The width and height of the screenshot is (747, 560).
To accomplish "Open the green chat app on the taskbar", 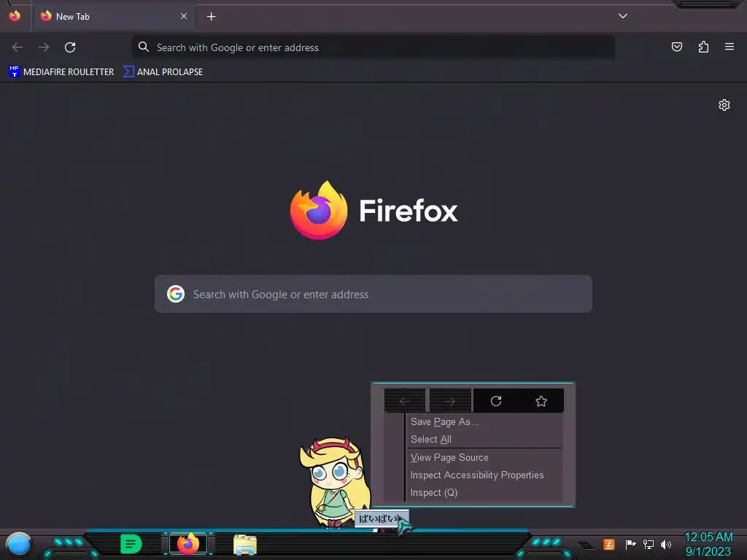I will (131, 544).
